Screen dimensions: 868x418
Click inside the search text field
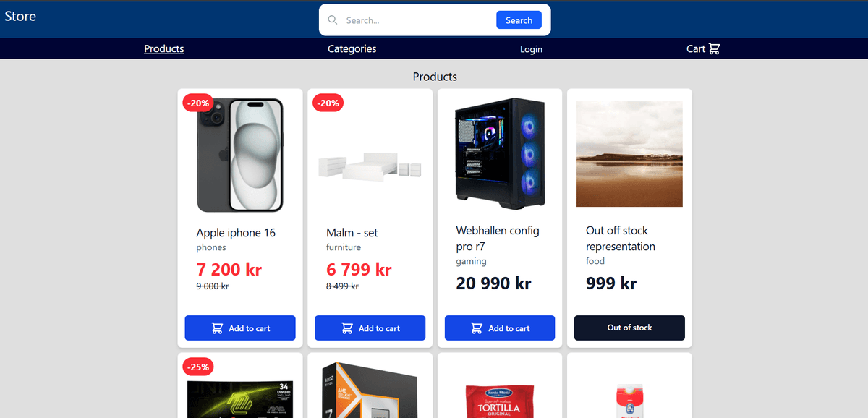click(x=412, y=20)
